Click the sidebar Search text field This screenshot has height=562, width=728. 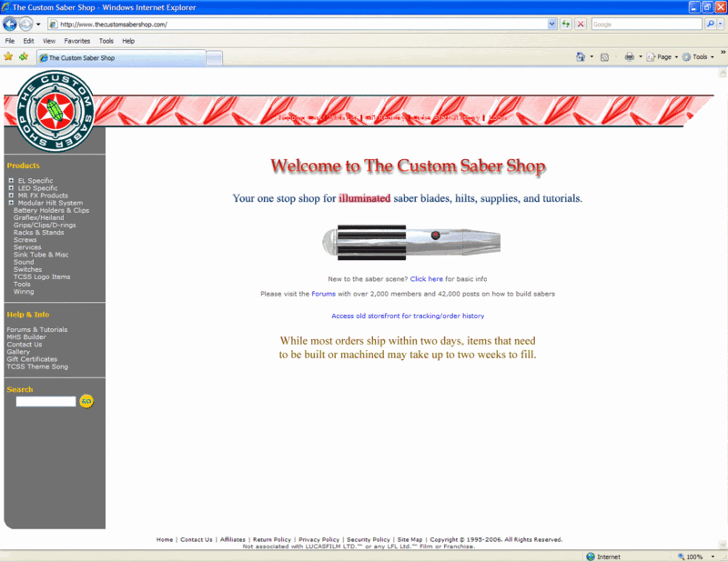click(x=45, y=401)
